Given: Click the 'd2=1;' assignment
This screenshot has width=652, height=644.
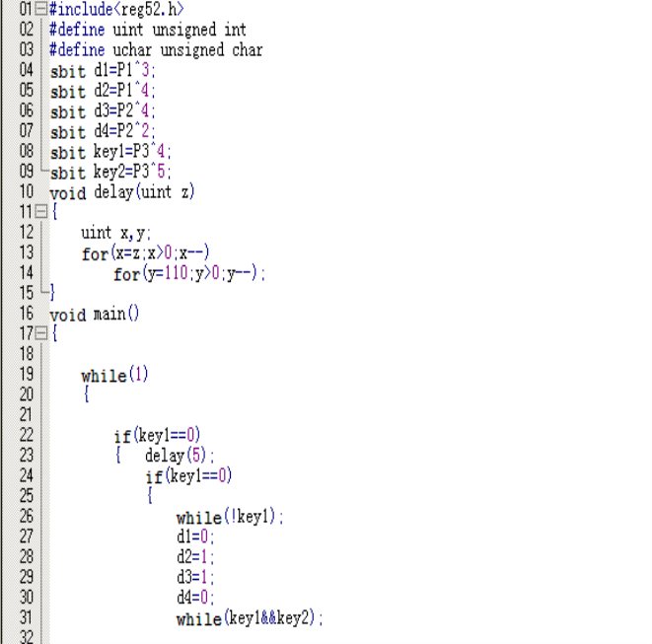Looking at the screenshot, I should coord(195,557).
